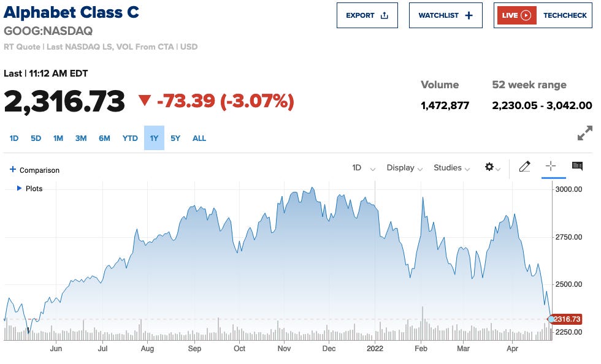
Task: Select the YTD time range
Action: tap(129, 138)
